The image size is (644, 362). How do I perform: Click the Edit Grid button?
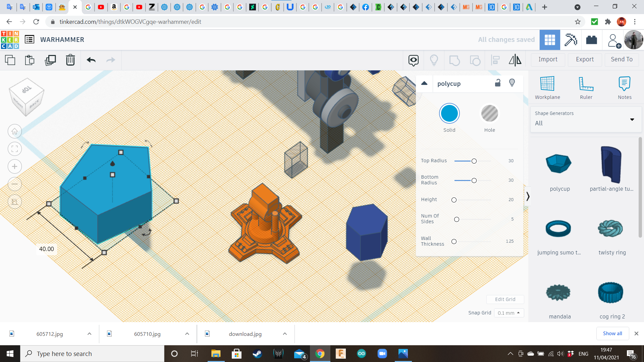tap(505, 299)
